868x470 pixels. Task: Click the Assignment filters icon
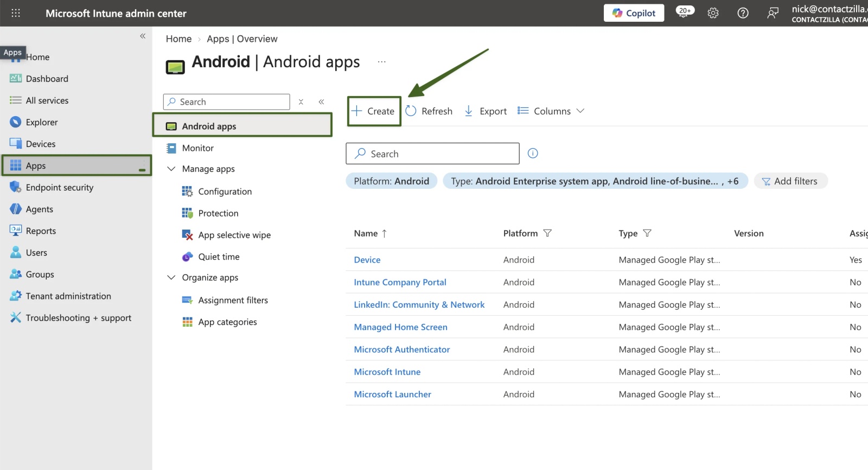(x=187, y=300)
